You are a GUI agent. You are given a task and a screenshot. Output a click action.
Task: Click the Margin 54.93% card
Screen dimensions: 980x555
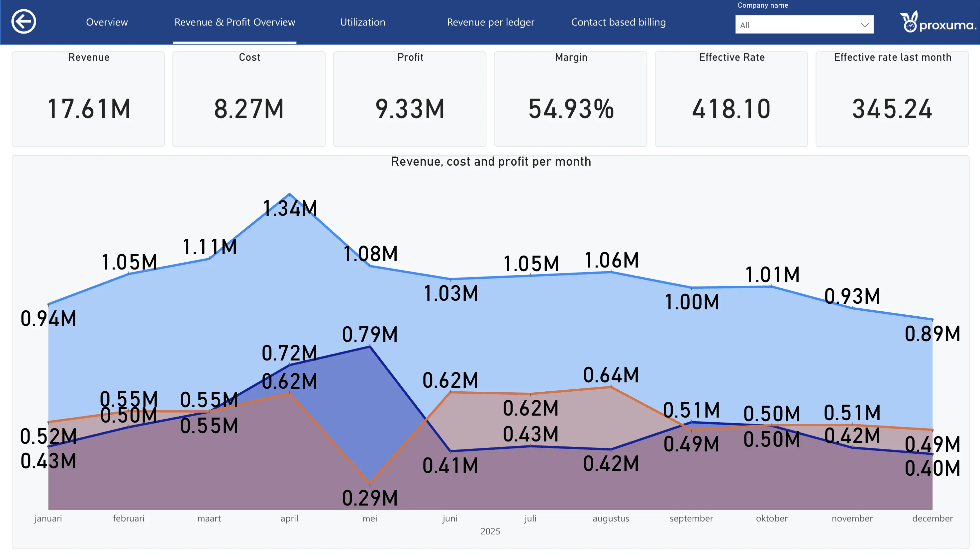[571, 99]
